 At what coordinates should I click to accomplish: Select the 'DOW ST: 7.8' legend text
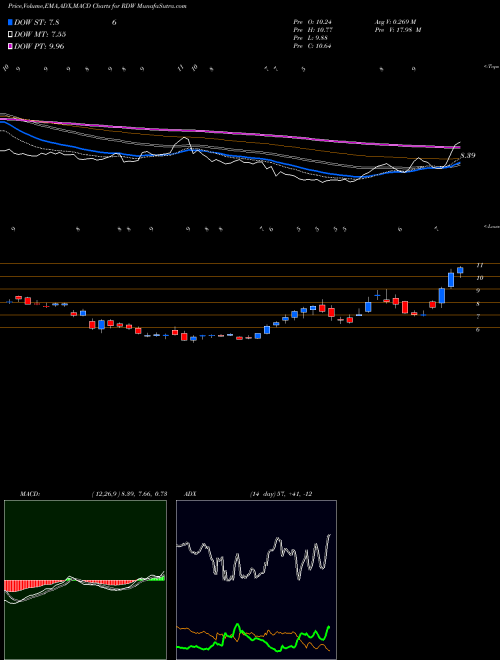click(37, 23)
